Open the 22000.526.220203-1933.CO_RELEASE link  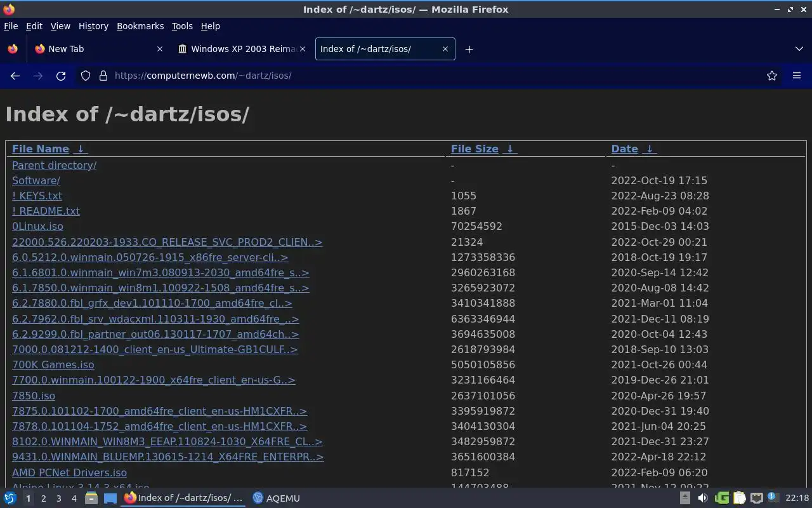[167, 242]
